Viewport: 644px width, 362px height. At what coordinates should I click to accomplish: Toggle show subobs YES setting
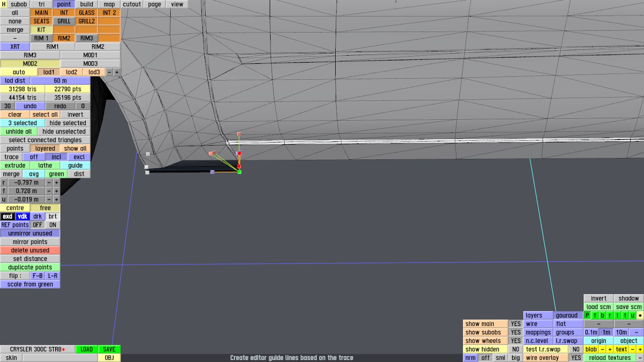tap(516, 332)
